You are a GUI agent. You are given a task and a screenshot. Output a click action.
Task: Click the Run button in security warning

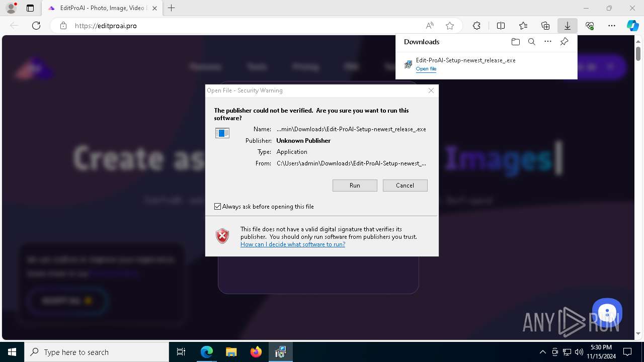(355, 186)
